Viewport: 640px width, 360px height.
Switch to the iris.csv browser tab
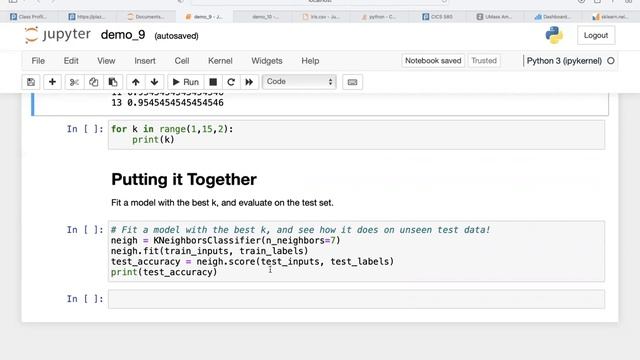point(322,17)
